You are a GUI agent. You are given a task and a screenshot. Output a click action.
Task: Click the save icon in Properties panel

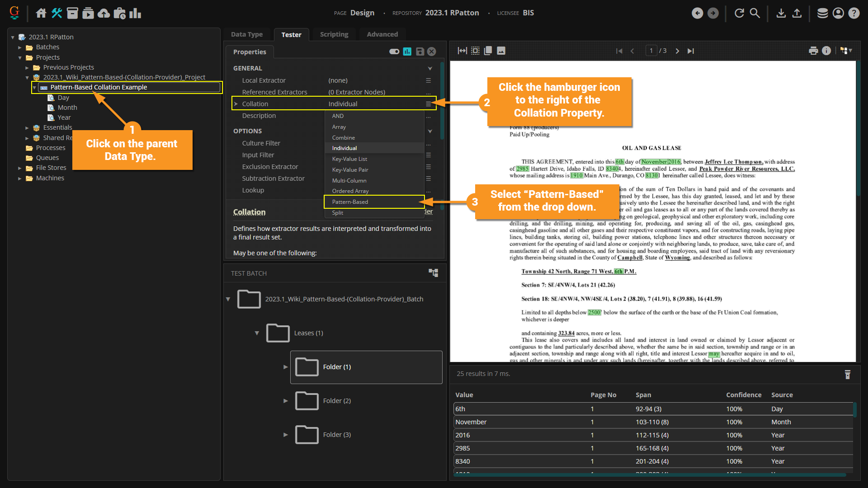coord(420,52)
